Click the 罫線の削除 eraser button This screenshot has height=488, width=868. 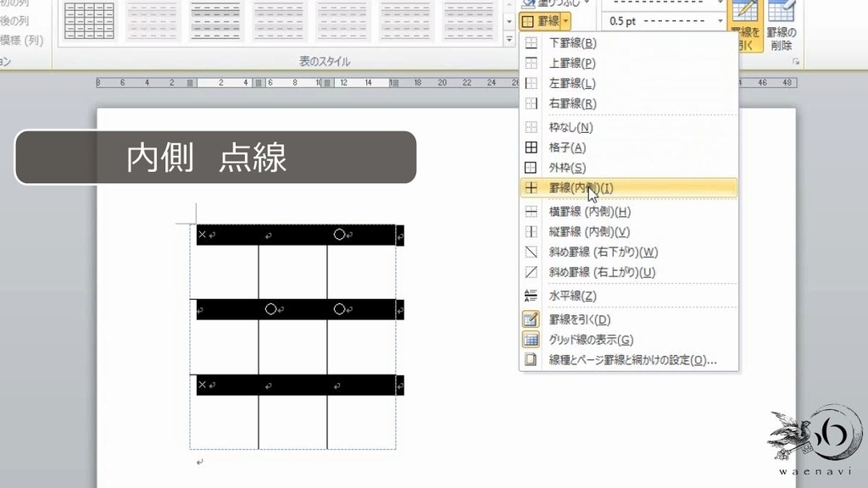pyautogui.click(x=781, y=26)
